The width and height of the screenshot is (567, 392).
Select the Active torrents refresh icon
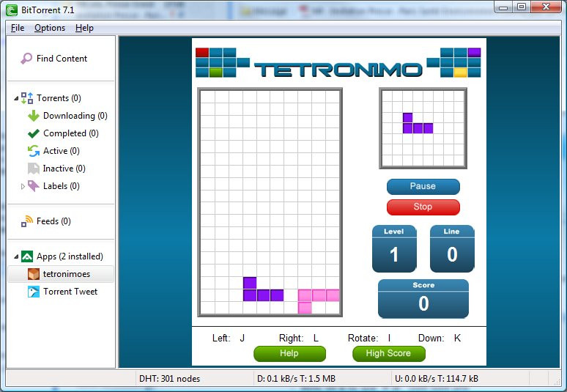click(x=34, y=151)
